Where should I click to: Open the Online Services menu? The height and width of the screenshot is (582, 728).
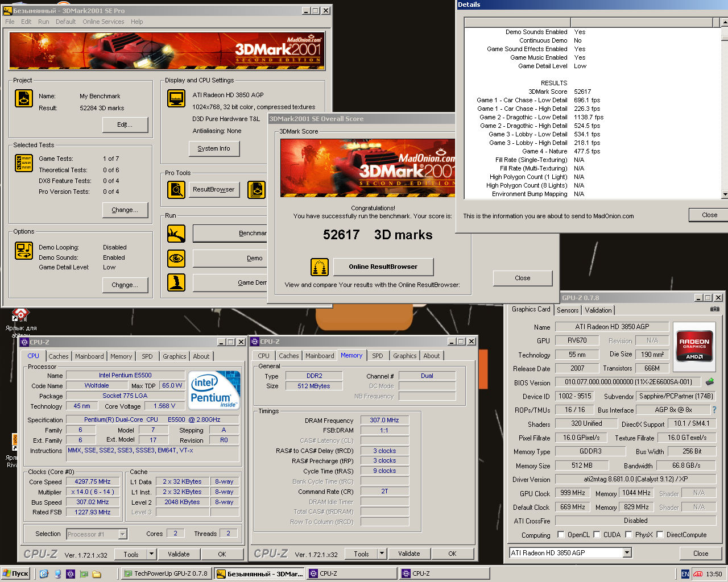point(103,22)
